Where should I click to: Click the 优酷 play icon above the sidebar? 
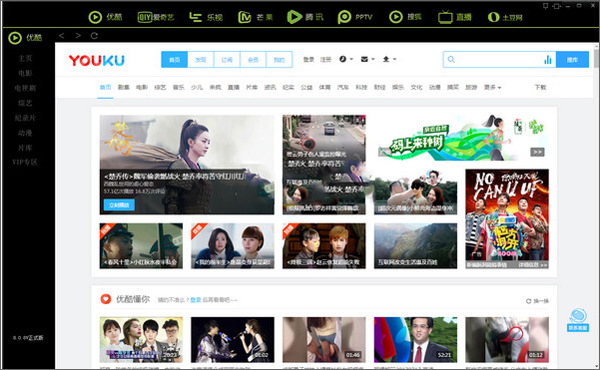(x=15, y=37)
